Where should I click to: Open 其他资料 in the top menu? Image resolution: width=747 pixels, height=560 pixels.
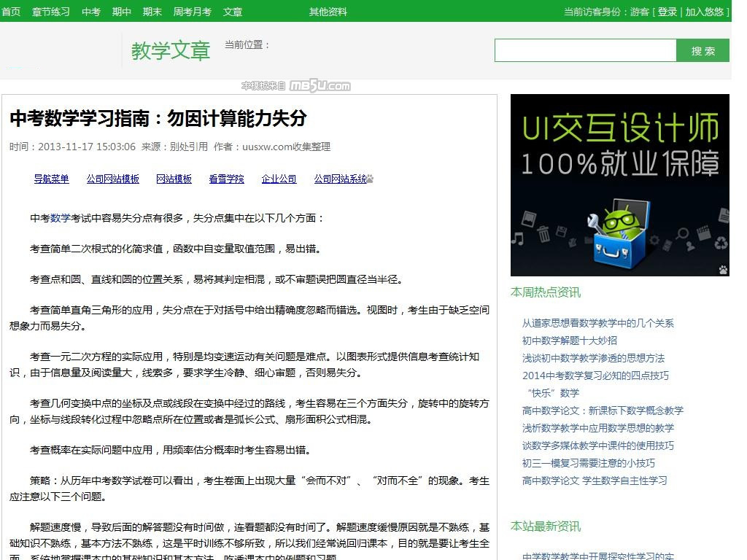point(328,12)
